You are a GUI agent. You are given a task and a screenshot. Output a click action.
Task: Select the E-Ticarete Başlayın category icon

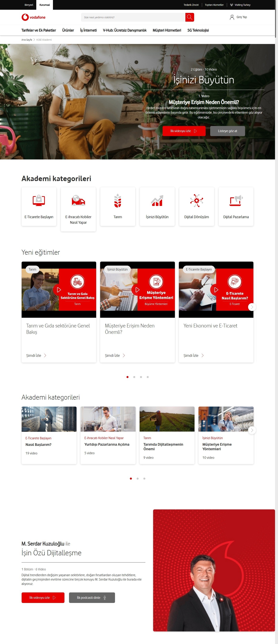[39, 201]
